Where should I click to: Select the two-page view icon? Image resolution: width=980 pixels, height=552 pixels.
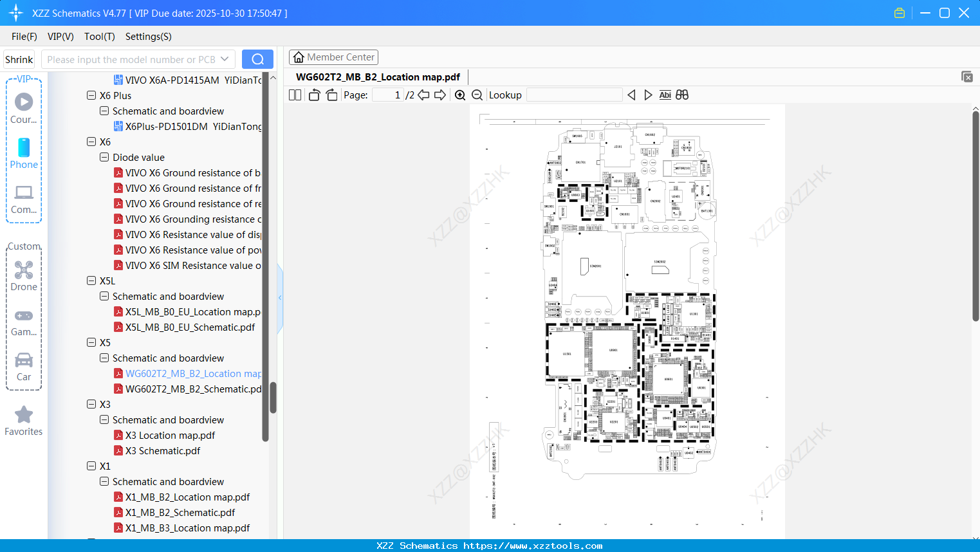click(x=294, y=95)
